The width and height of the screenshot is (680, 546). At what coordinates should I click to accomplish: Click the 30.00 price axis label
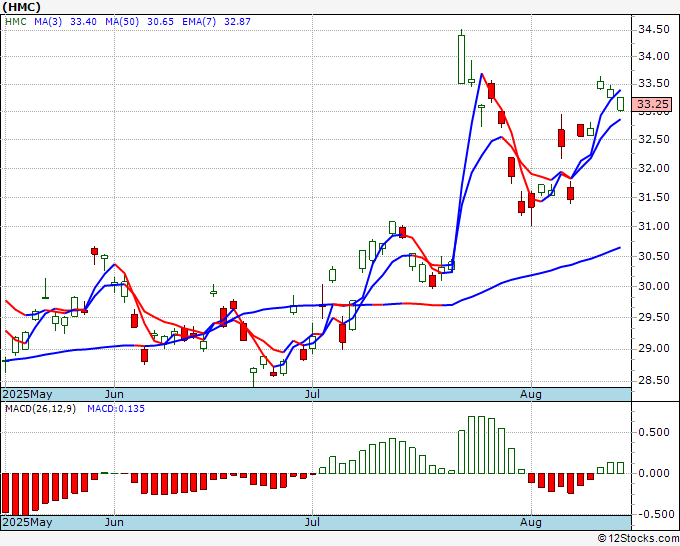[653, 286]
